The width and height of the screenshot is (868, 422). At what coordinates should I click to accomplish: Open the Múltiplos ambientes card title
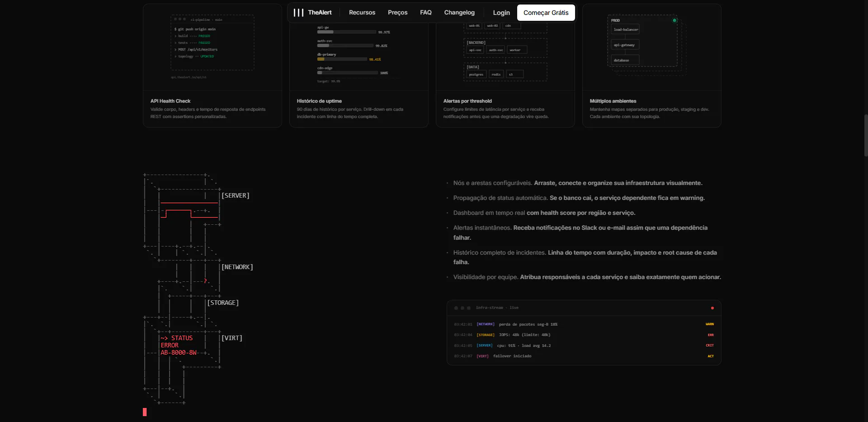pyautogui.click(x=613, y=101)
